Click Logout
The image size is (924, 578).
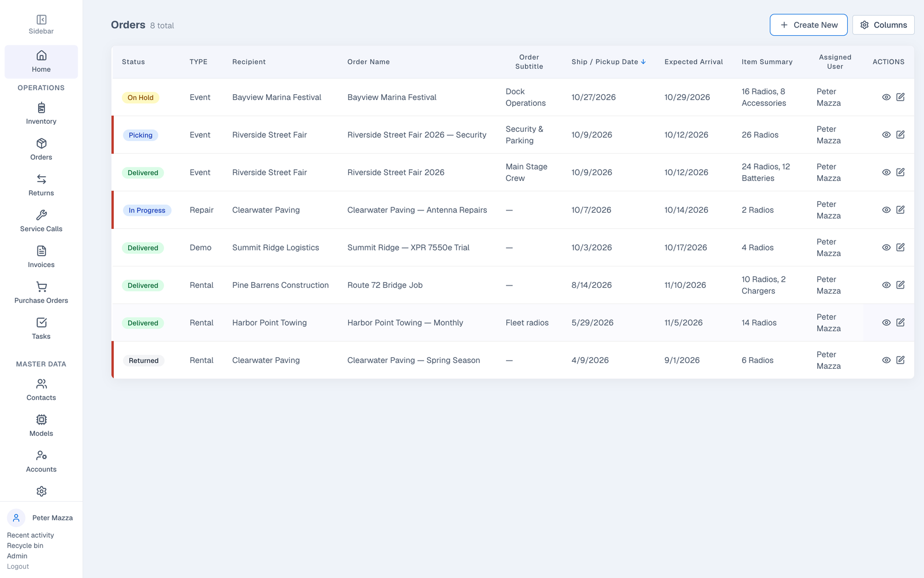pos(18,566)
